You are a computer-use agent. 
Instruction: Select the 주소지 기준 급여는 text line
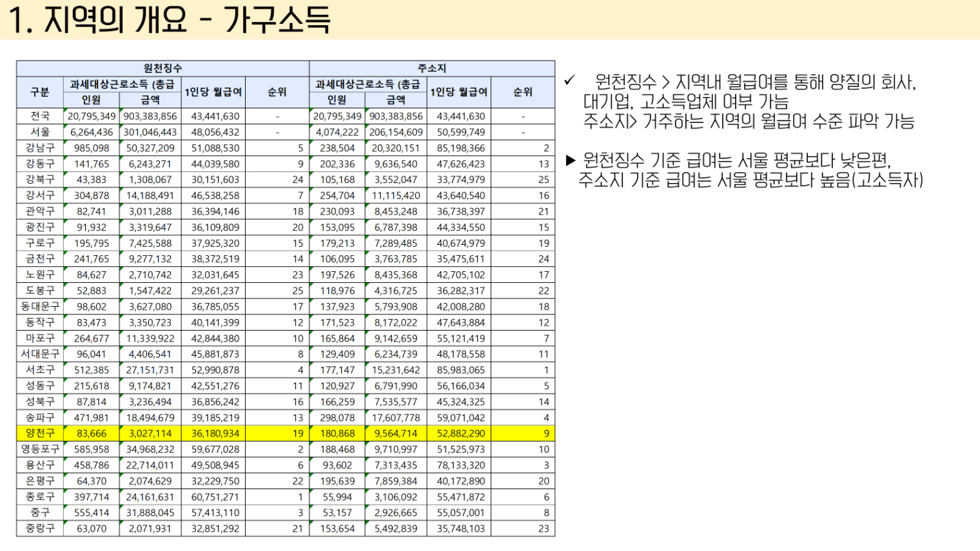click(750, 180)
